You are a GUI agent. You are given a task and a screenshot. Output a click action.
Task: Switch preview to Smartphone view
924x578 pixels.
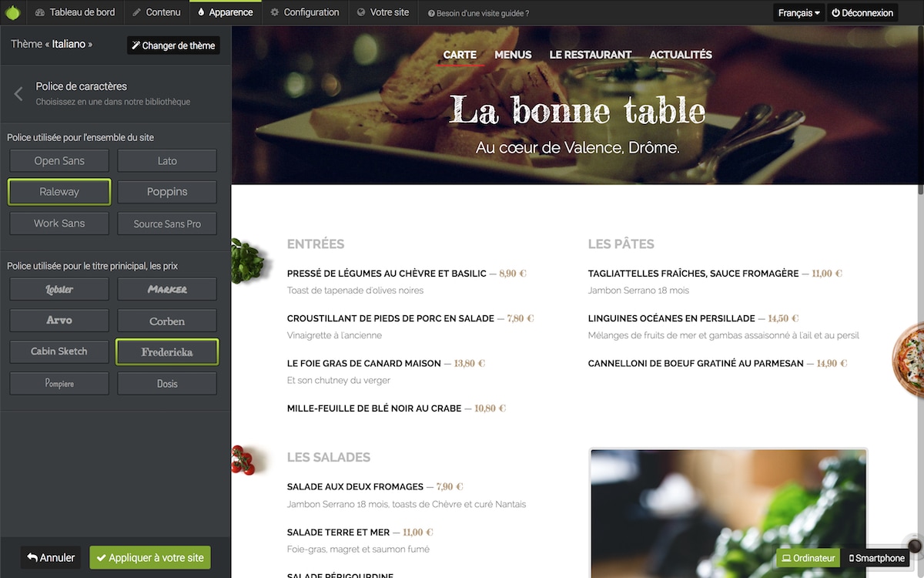(877, 558)
